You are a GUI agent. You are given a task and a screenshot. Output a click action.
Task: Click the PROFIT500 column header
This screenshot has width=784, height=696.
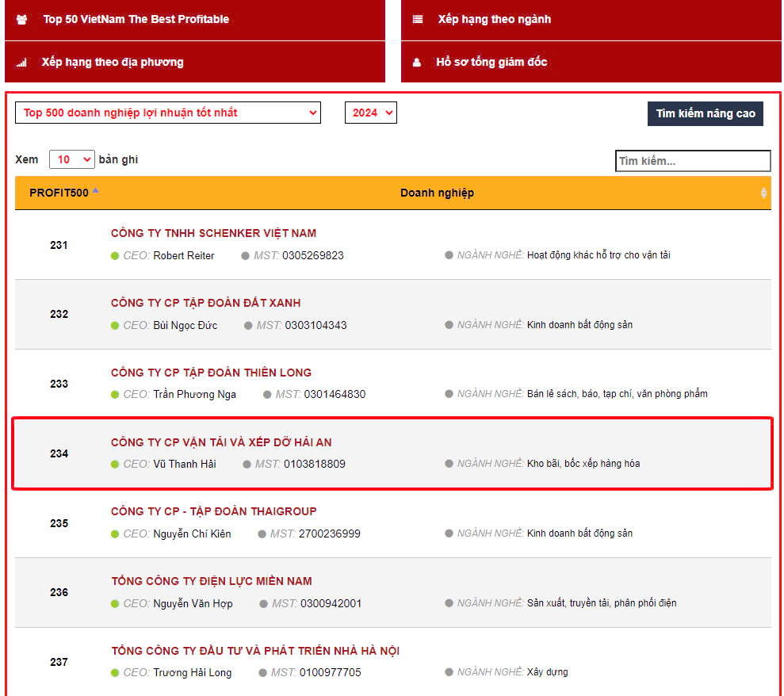(59, 193)
